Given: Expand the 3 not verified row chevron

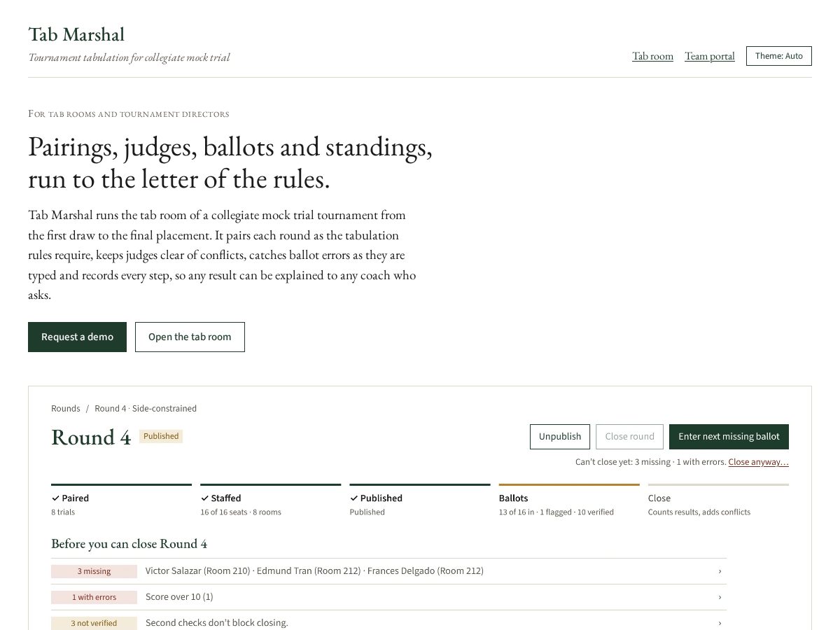Looking at the screenshot, I should (720, 623).
